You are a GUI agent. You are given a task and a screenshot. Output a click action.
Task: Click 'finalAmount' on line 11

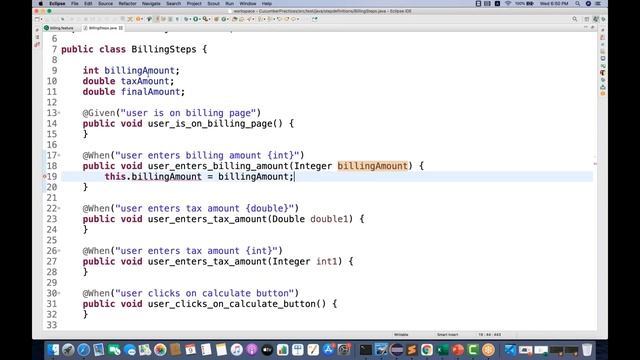coord(151,92)
